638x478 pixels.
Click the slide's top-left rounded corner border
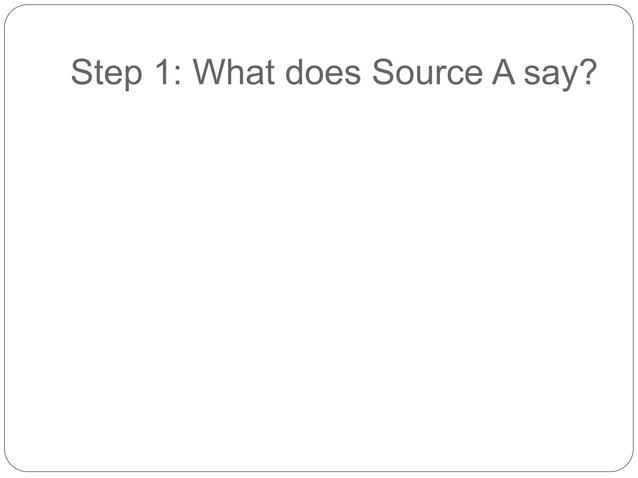[x=11, y=11]
